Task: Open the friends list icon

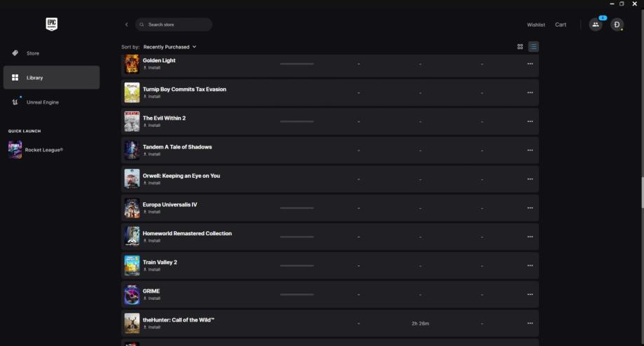Action: coord(596,25)
